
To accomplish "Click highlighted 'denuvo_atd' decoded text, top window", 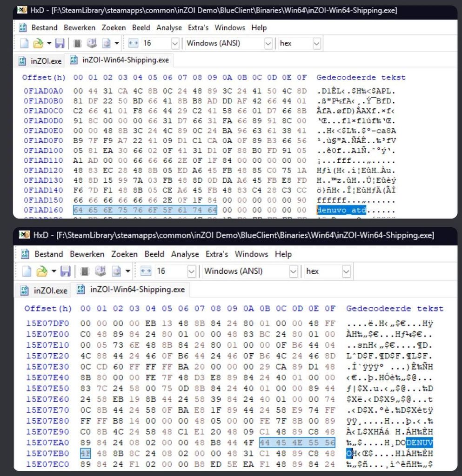I will (341, 210).
